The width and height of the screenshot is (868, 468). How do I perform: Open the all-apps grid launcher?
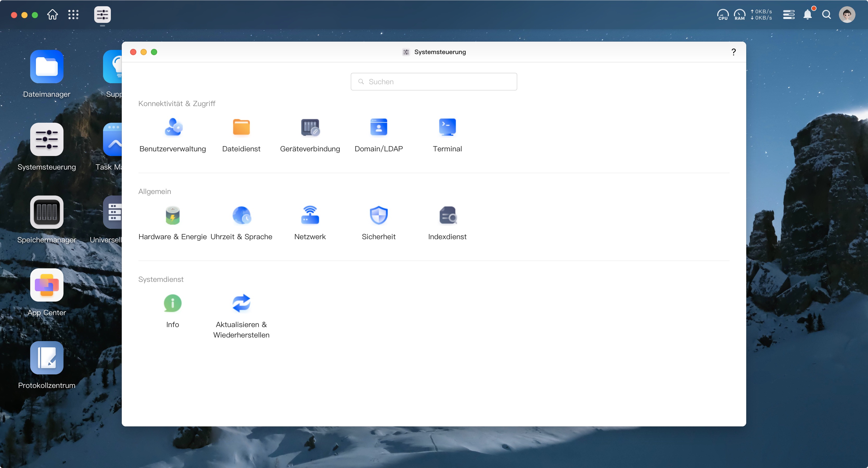[73, 15]
